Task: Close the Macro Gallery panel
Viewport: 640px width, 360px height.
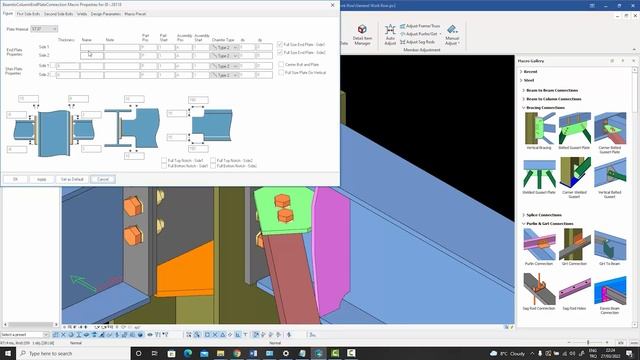Action: pyautogui.click(x=633, y=61)
